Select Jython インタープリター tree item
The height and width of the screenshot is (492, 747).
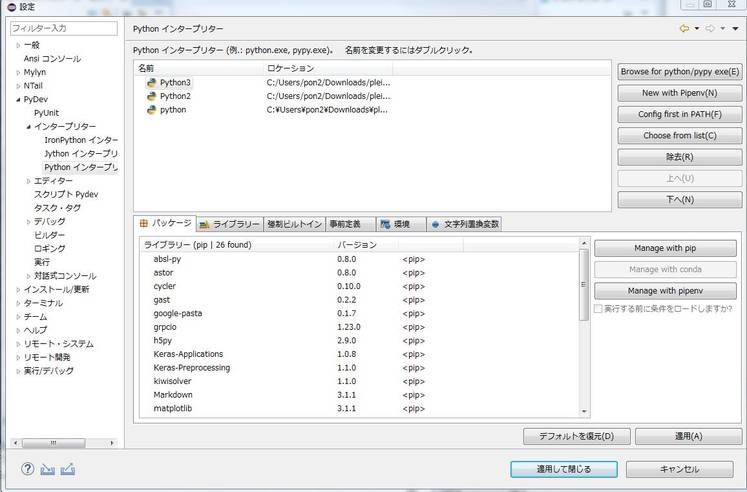click(81, 154)
